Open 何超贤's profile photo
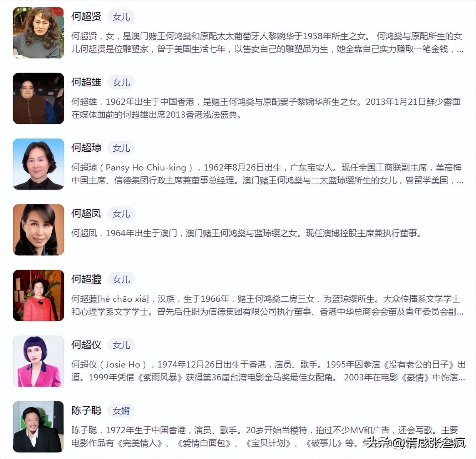This screenshot has width=476, height=459. (x=39, y=33)
